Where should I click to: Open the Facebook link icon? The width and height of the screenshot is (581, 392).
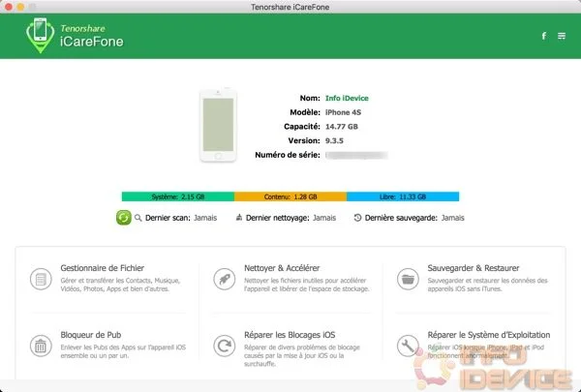pyautogui.click(x=544, y=36)
